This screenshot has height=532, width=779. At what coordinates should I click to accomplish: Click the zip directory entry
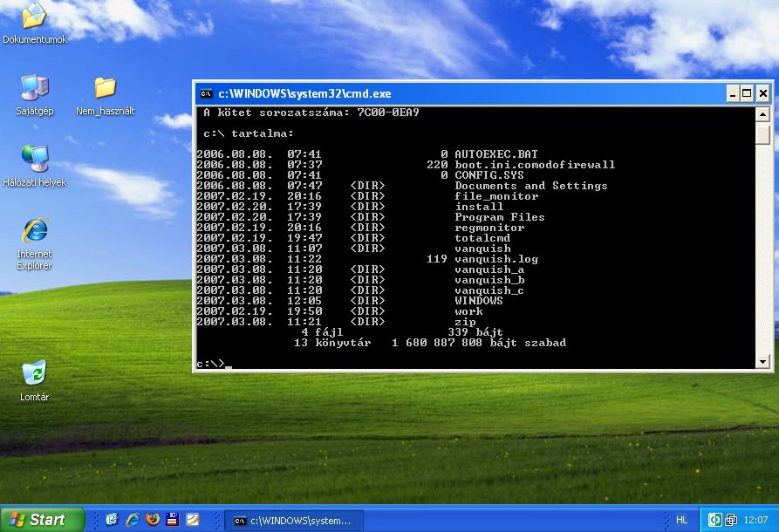point(464,322)
